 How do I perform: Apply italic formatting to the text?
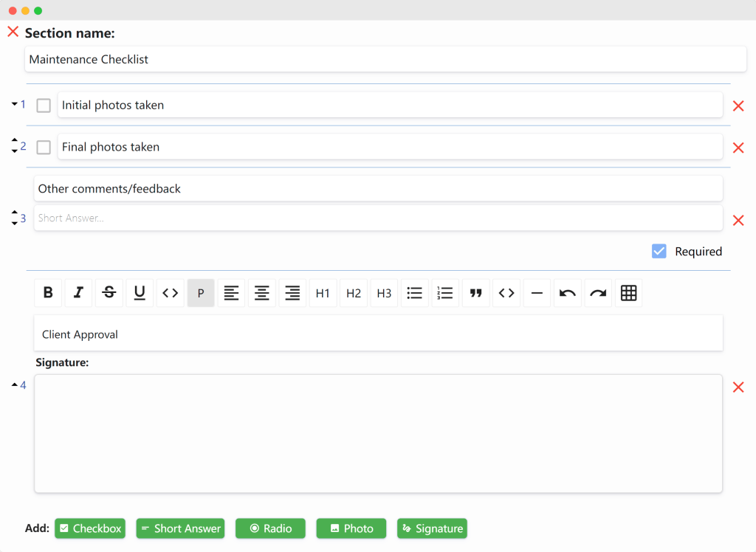(78, 293)
